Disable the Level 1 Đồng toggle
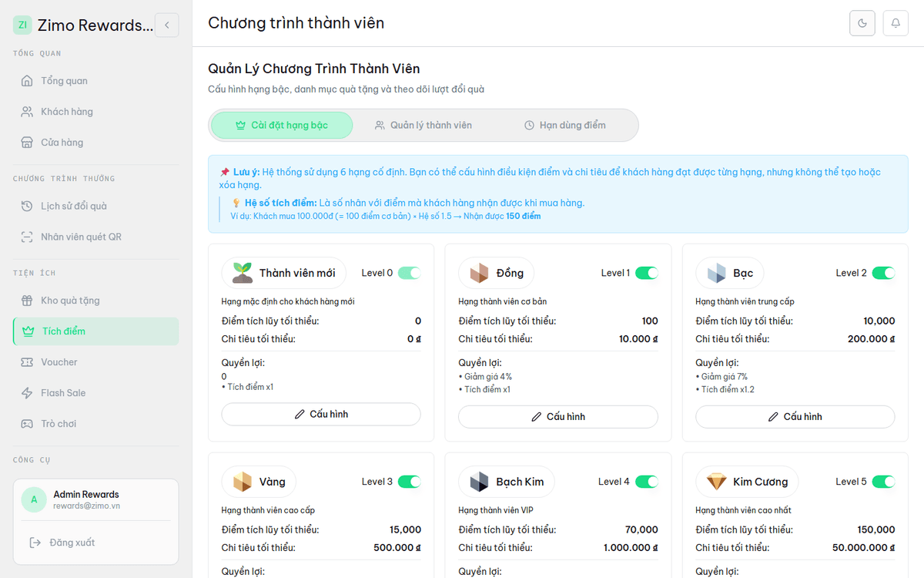 (647, 273)
